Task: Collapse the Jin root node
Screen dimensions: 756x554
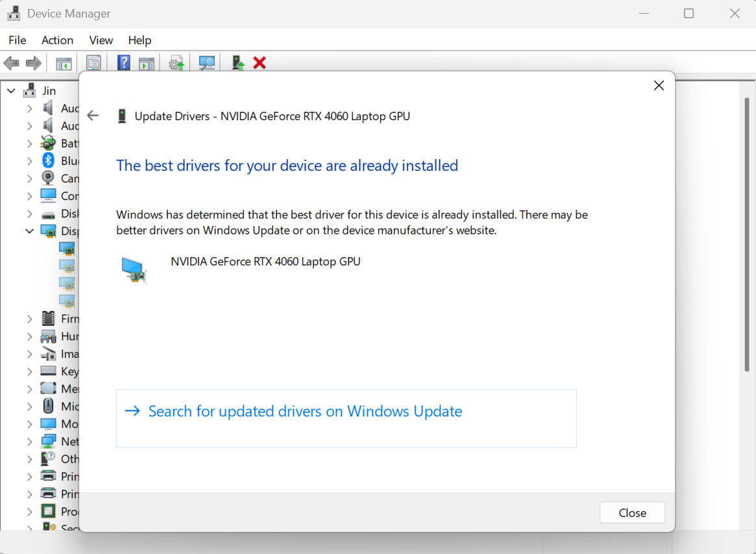Action: coord(12,91)
